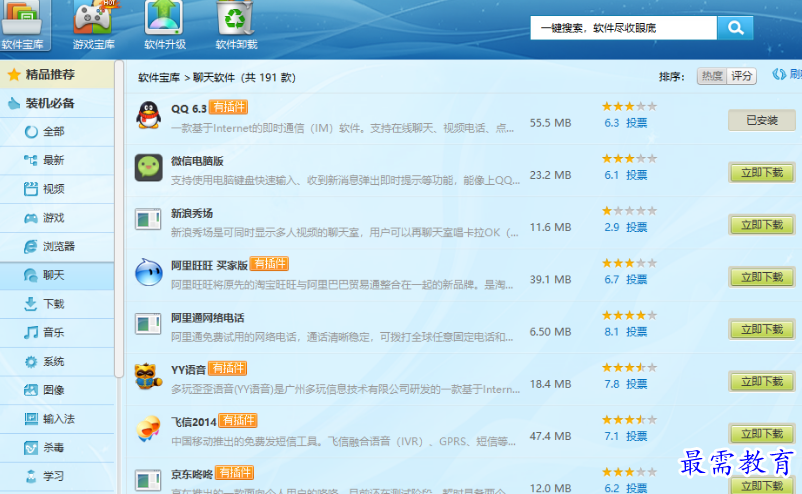The height and width of the screenshot is (494, 802).
Task: Click the QQ 6.3 star rating
Action: click(630, 106)
